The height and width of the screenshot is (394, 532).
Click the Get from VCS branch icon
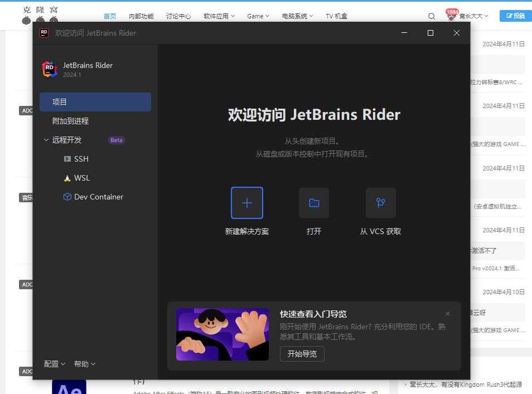(x=381, y=203)
